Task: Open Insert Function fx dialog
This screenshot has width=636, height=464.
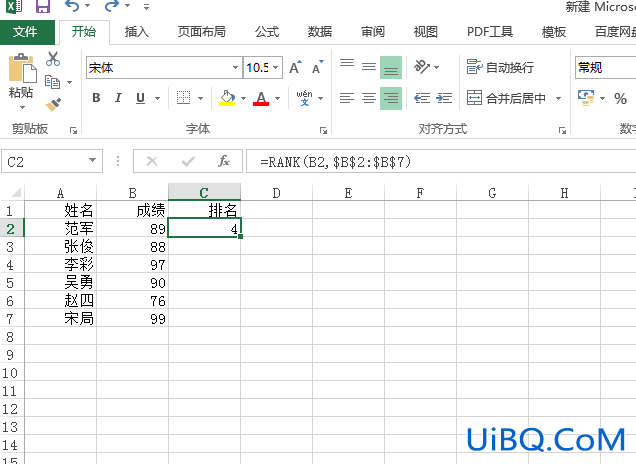Action: (x=223, y=161)
